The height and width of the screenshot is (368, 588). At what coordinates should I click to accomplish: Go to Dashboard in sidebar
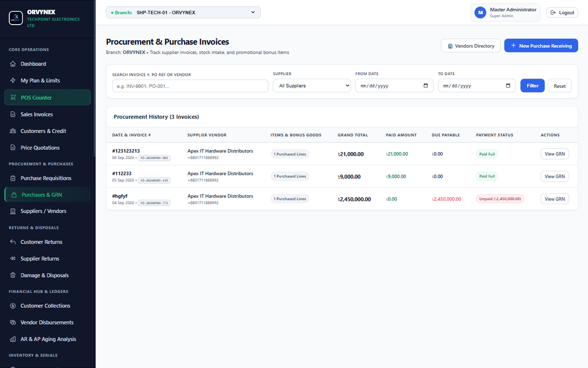coord(47,64)
